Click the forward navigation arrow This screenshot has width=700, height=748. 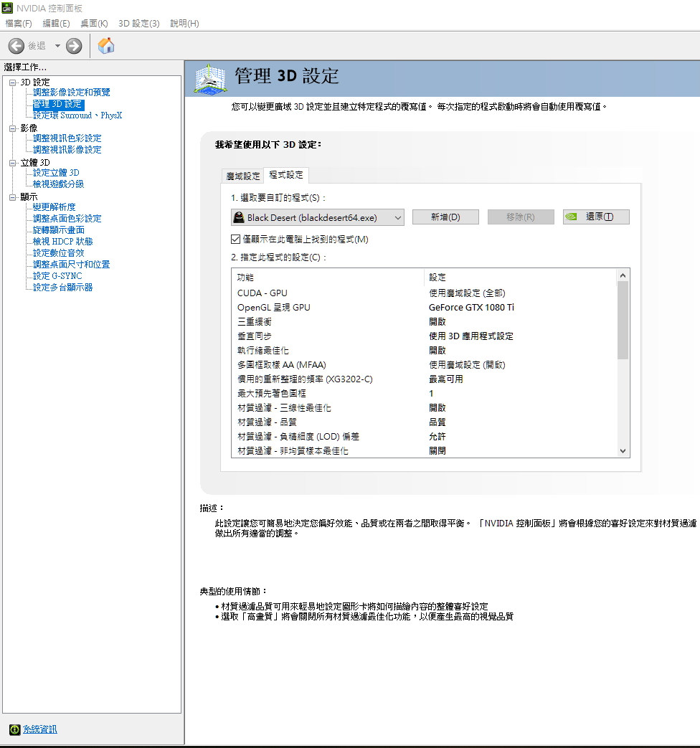click(x=73, y=46)
